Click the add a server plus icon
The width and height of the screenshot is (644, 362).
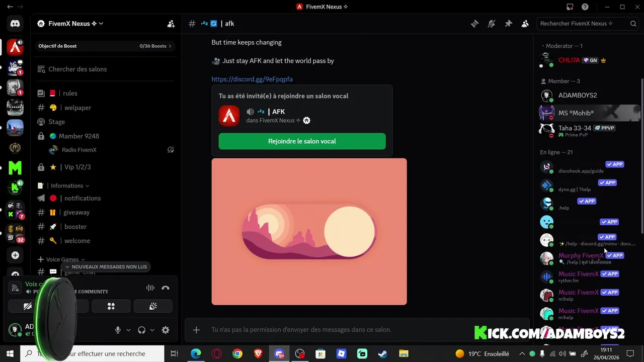tap(15, 255)
